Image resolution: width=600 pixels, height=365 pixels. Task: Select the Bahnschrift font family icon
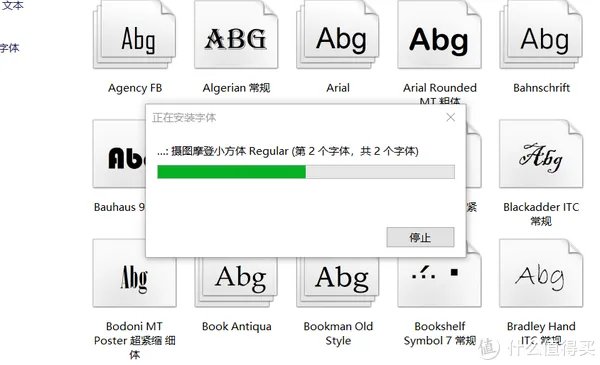[x=541, y=35]
